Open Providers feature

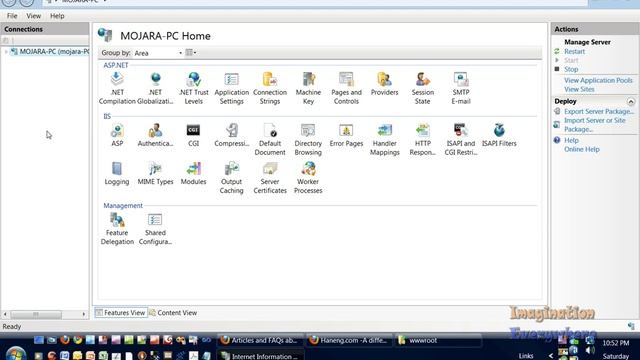click(384, 84)
